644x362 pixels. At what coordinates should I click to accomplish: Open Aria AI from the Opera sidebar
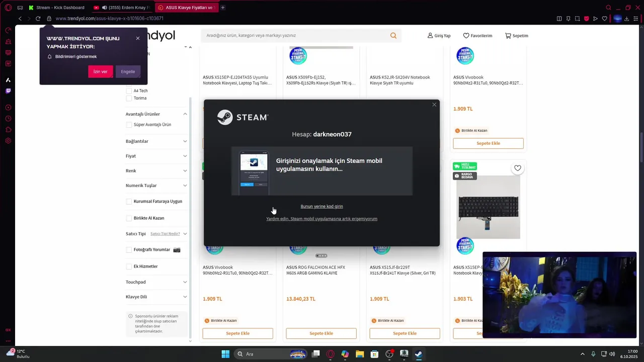click(x=8, y=80)
